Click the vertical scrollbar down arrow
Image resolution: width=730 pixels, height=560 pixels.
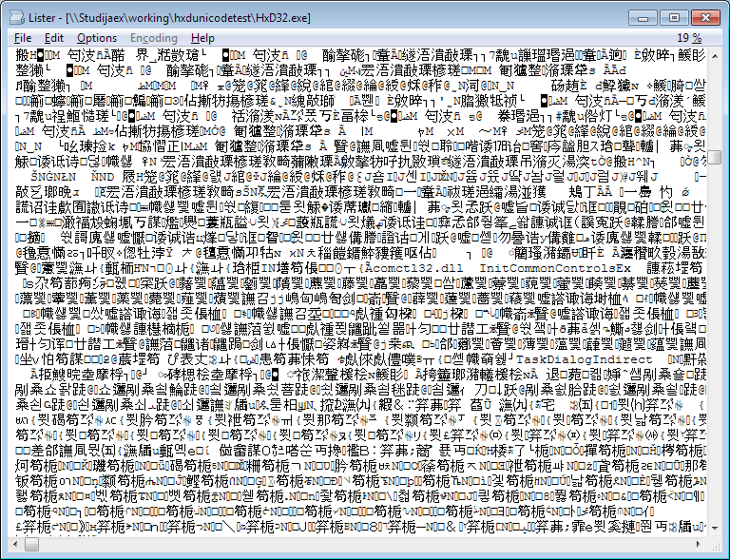[715, 528]
